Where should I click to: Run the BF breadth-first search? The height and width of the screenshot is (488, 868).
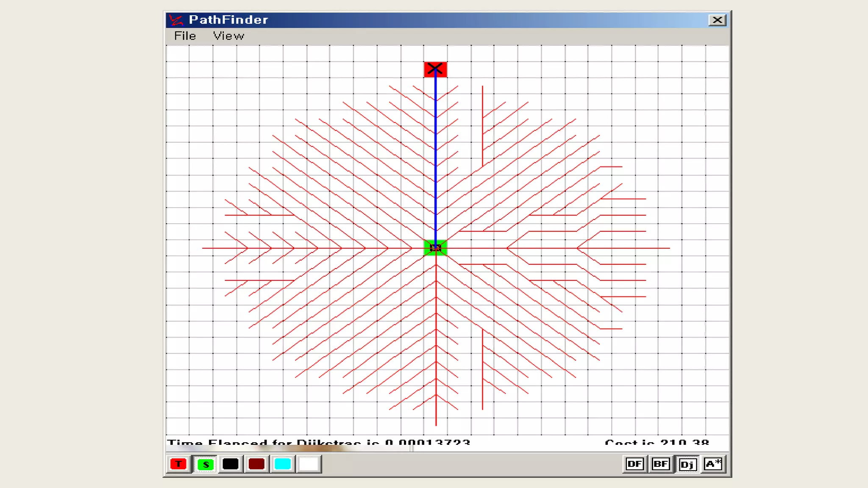661,464
